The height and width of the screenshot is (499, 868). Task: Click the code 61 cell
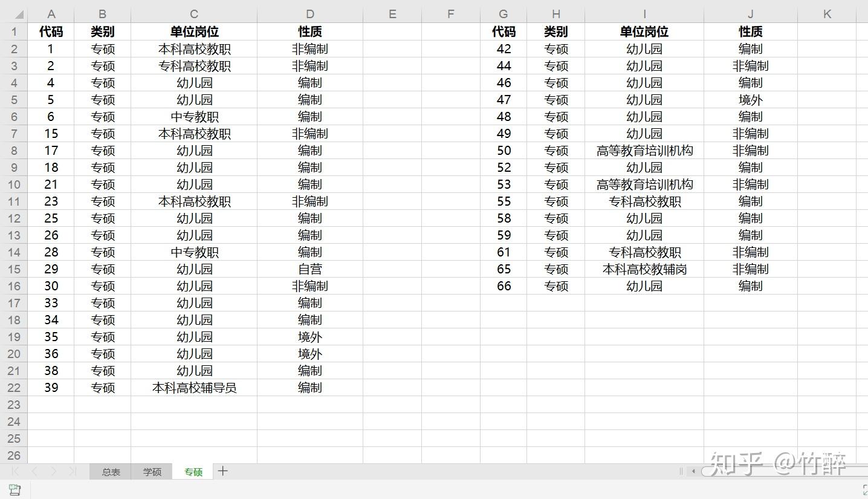[x=504, y=252]
